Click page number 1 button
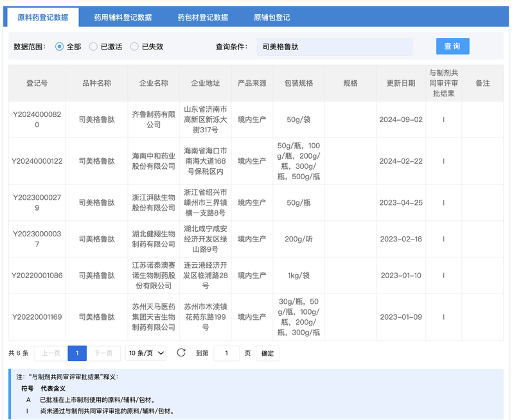The width and height of the screenshot is (514, 420). (77, 353)
